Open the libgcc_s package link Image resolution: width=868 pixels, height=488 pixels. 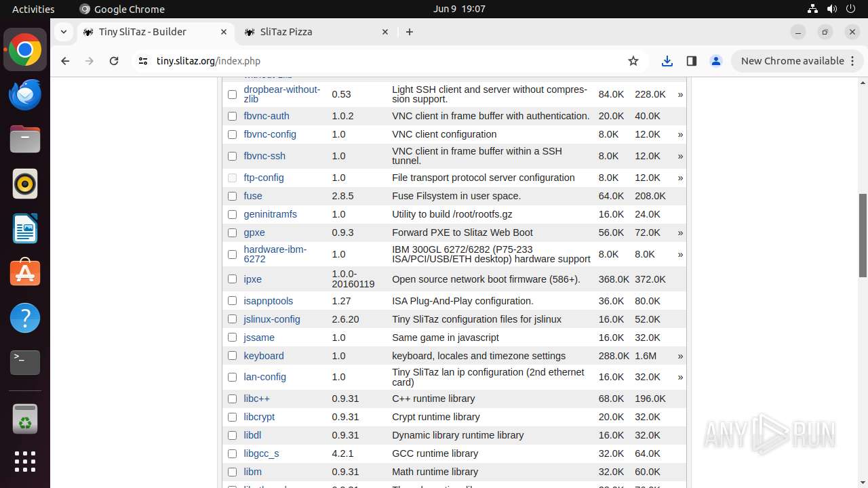coord(261,453)
